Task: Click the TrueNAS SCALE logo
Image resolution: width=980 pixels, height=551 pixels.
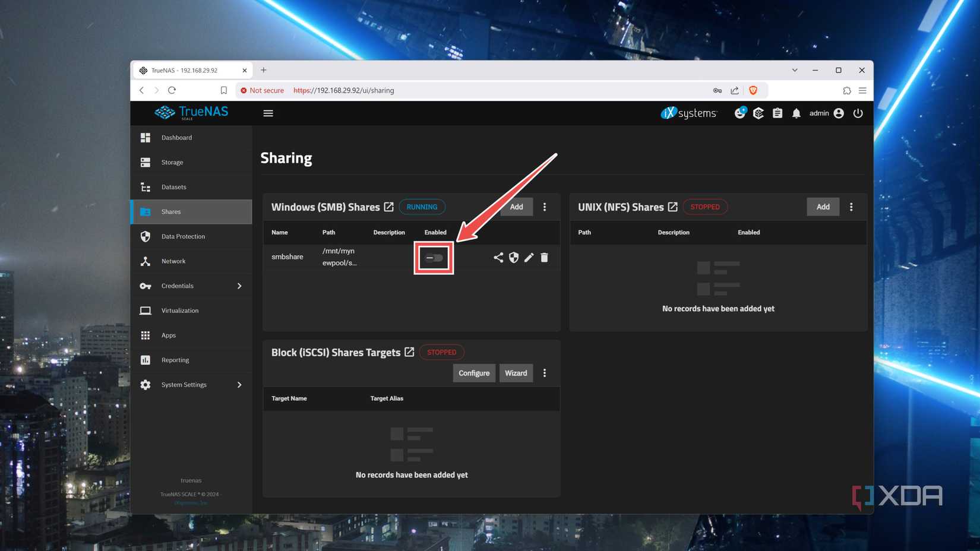Action: point(191,113)
